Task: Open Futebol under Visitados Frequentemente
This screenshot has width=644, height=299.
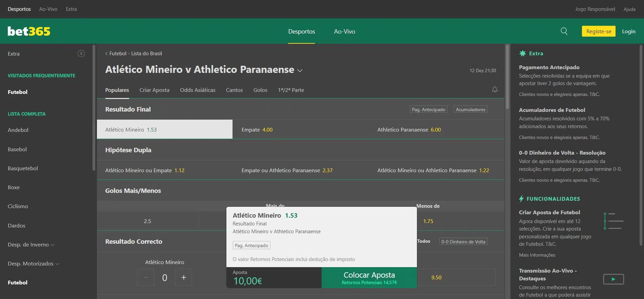Action: pos(18,92)
